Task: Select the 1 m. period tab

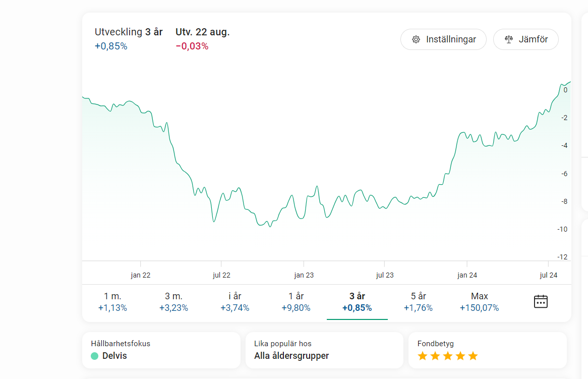Action: (112, 302)
